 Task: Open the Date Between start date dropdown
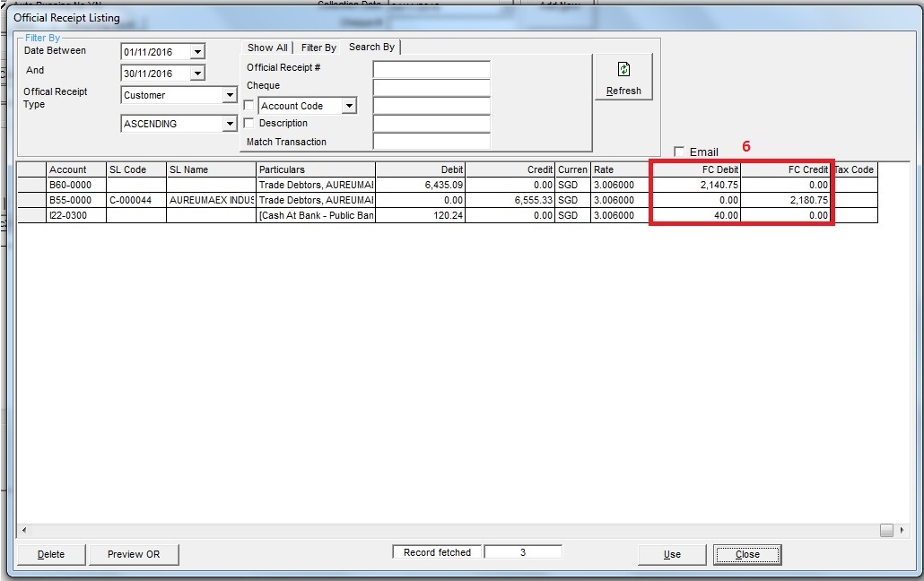pyautogui.click(x=197, y=52)
